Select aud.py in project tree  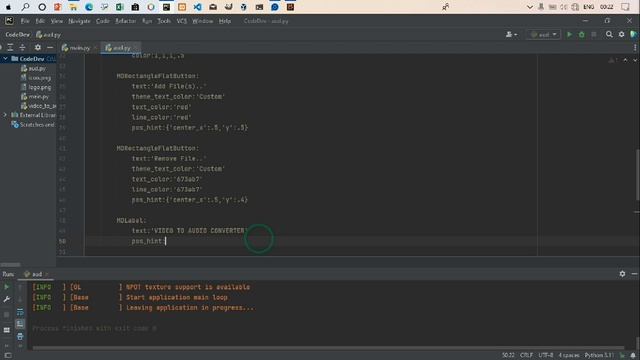[x=33, y=69]
